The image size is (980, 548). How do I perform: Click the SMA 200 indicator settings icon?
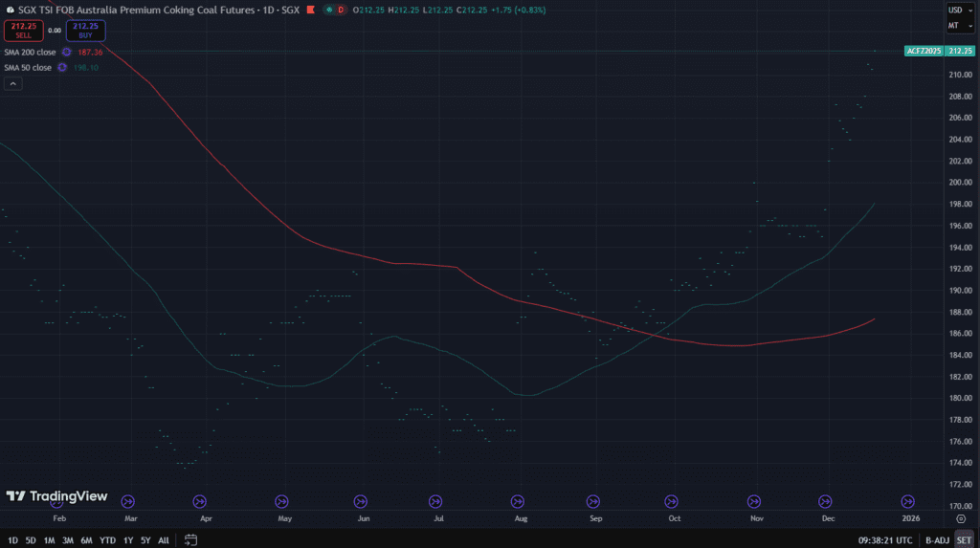tap(66, 53)
